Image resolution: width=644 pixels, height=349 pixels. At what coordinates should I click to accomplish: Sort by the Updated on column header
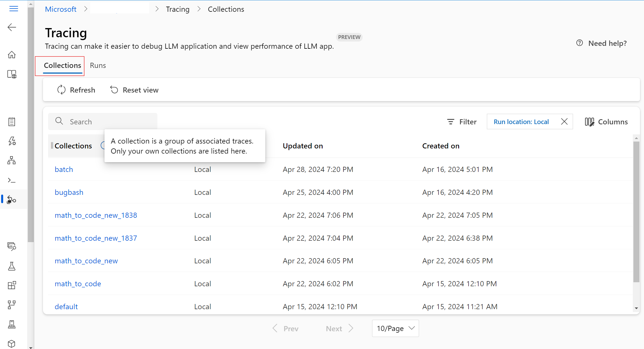tap(303, 146)
